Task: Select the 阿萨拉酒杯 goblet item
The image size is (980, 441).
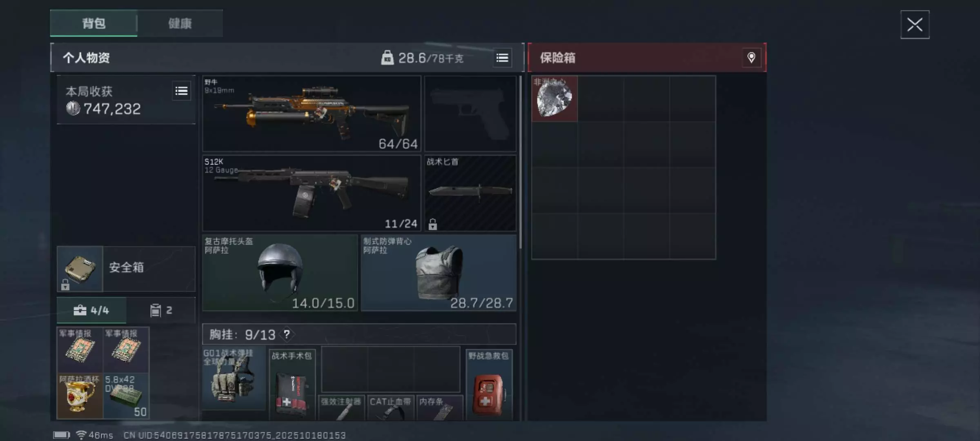Action: (x=80, y=396)
